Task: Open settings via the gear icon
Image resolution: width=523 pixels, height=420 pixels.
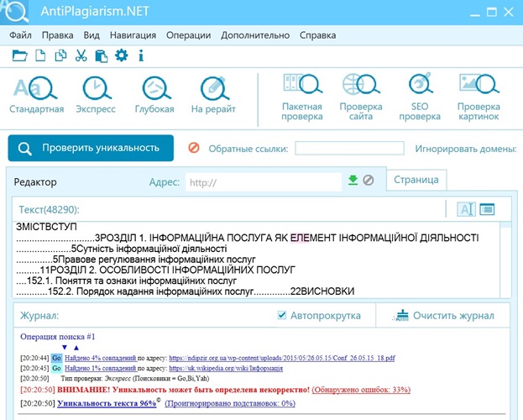Action: click(121, 55)
